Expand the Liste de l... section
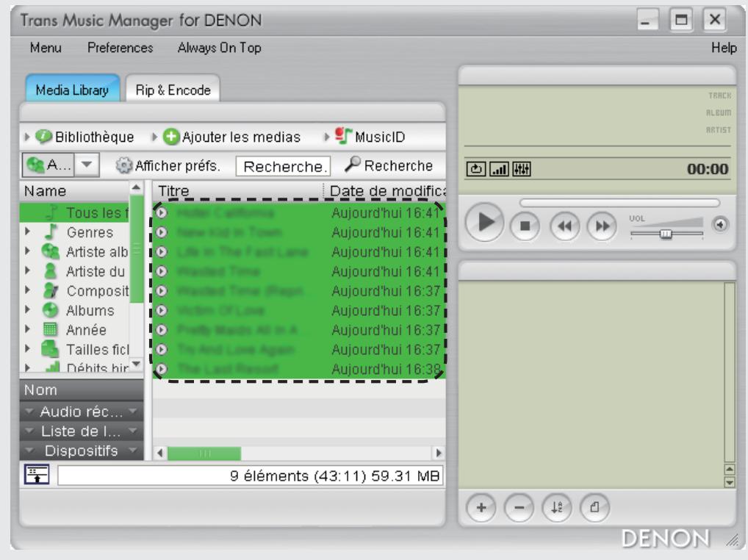748x560 pixels. (81, 431)
